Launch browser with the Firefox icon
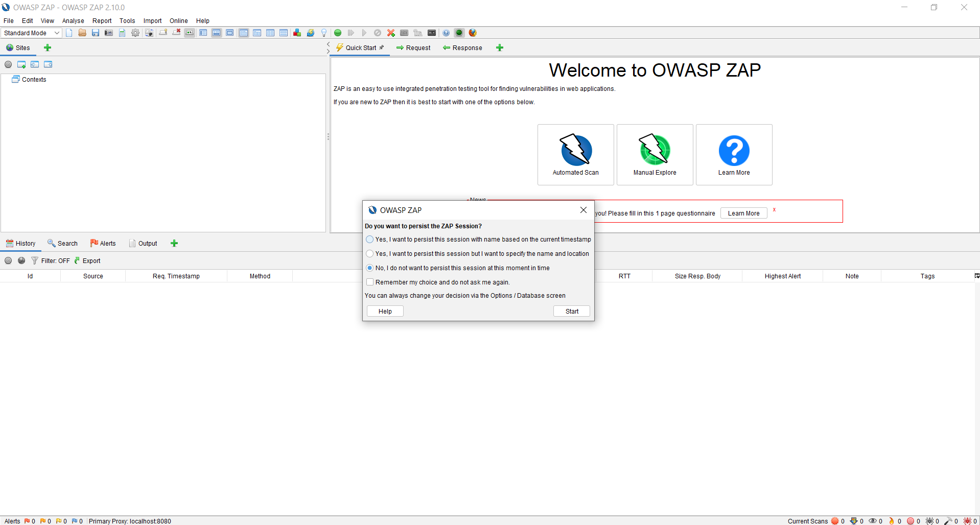Image resolution: width=980 pixels, height=525 pixels. pos(473,33)
